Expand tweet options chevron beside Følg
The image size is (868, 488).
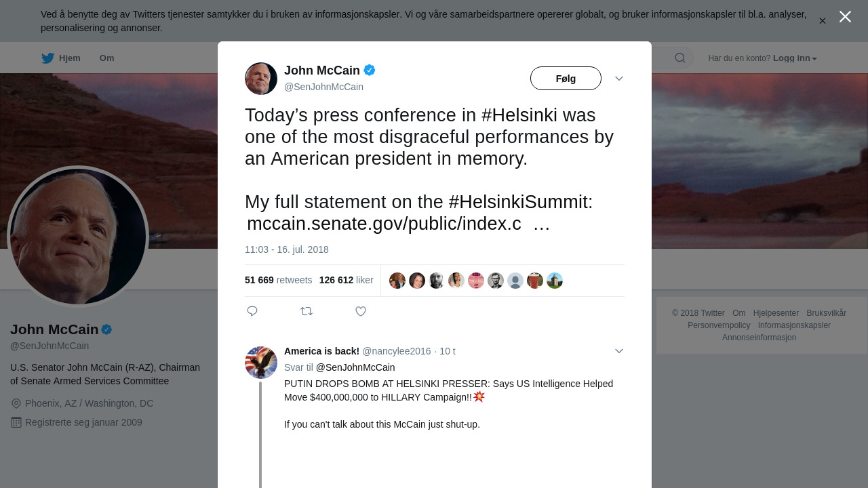pos(619,79)
